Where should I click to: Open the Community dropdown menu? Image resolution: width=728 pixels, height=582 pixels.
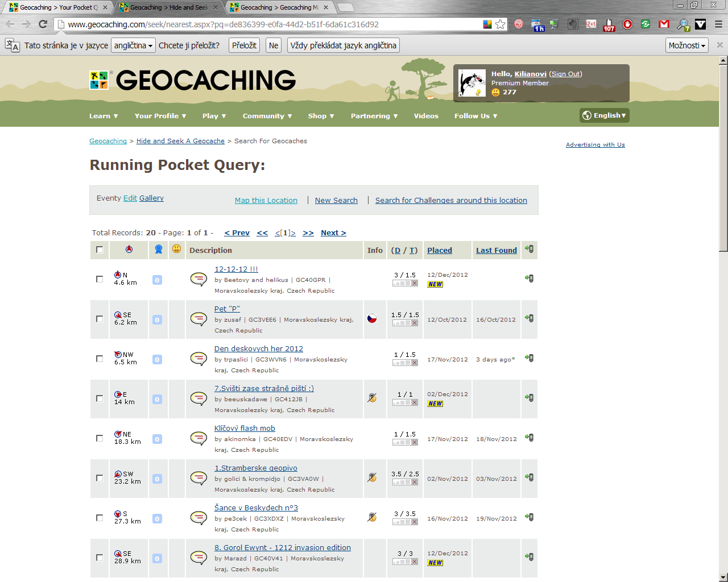pos(267,116)
